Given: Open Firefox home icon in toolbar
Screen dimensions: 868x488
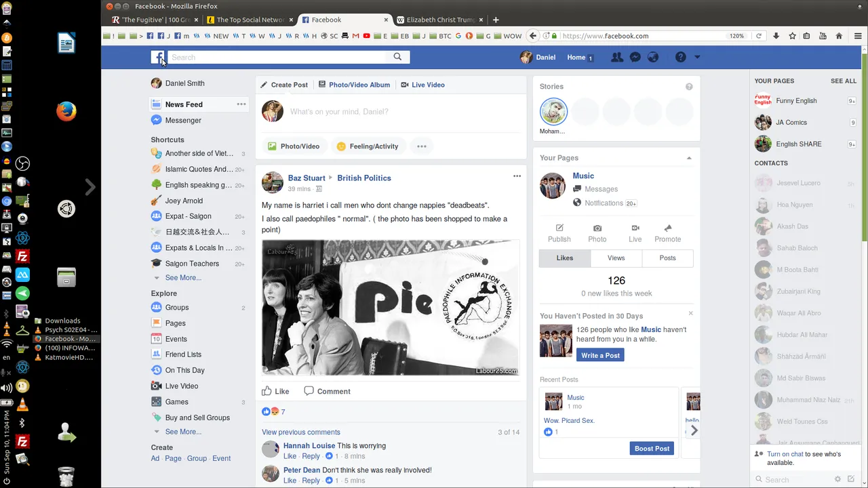Looking at the screenshot, I should click(x=839, y=36).
